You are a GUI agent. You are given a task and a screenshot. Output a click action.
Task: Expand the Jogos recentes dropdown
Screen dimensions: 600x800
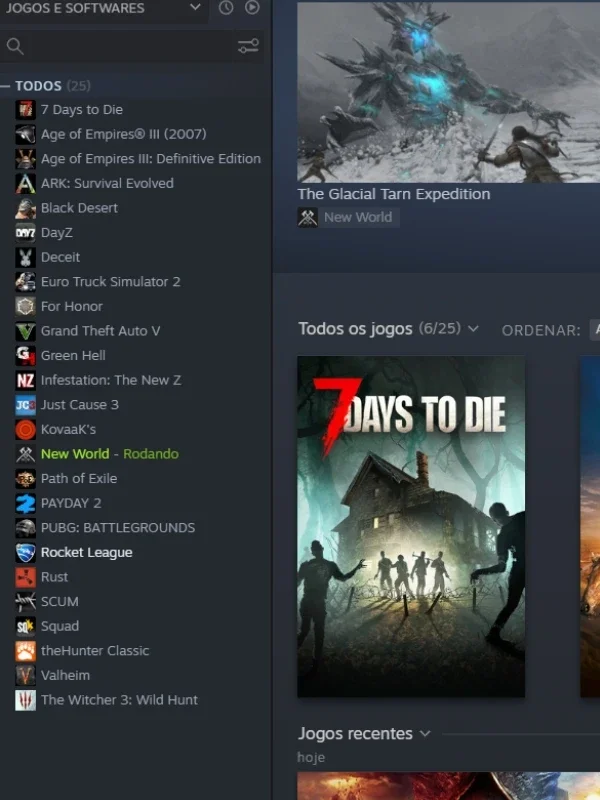pos(425,734)
